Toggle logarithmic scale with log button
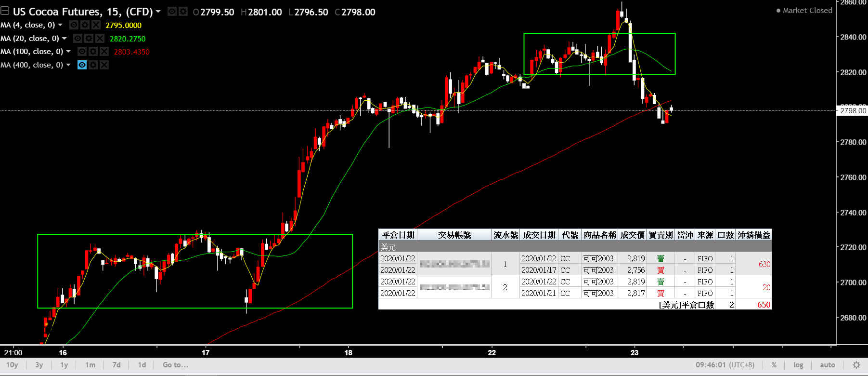This screenshot has width=868, height=376. click(798, 365)
